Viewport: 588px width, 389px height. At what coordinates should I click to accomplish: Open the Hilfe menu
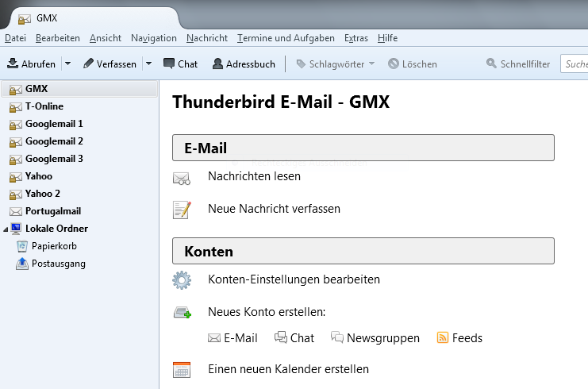coord(387,38)
